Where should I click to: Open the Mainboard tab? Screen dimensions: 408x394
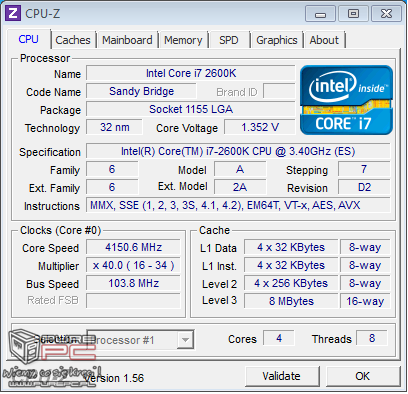tap(127, 40)
